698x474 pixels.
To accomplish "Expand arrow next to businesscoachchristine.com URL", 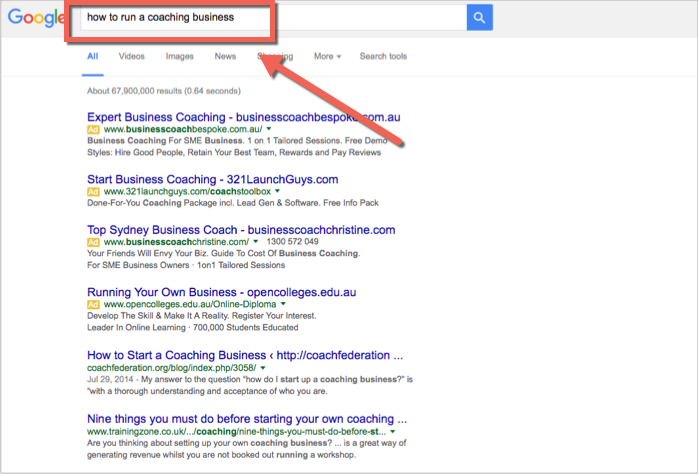I will (256, 242).
